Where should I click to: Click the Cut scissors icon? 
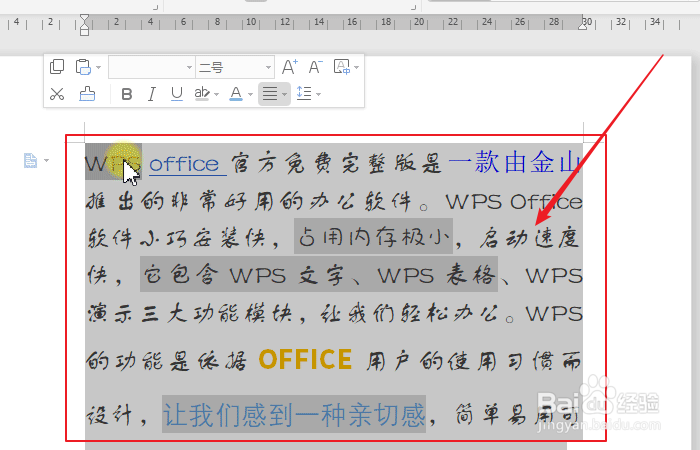tap(57, 94)
